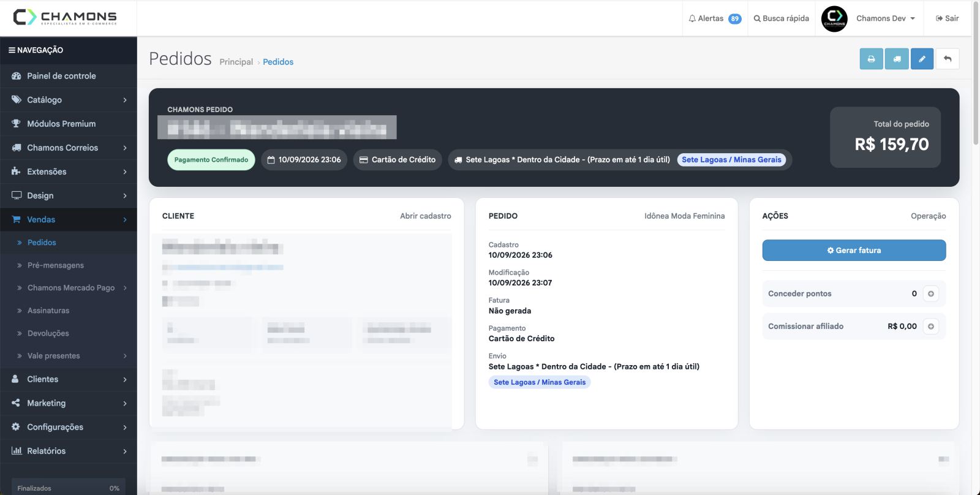Click the Marketing share icon

16,403
